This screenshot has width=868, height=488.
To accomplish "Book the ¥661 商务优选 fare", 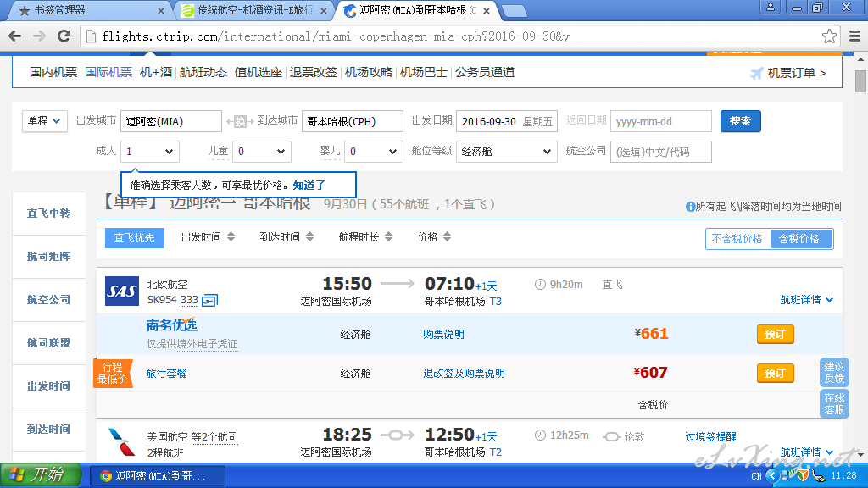I will [775, 334].
